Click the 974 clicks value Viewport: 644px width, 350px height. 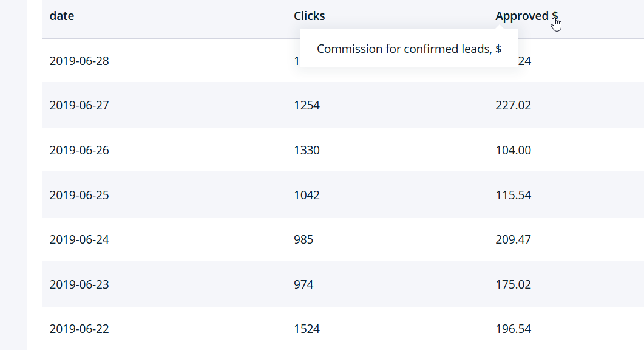point(303,284)
